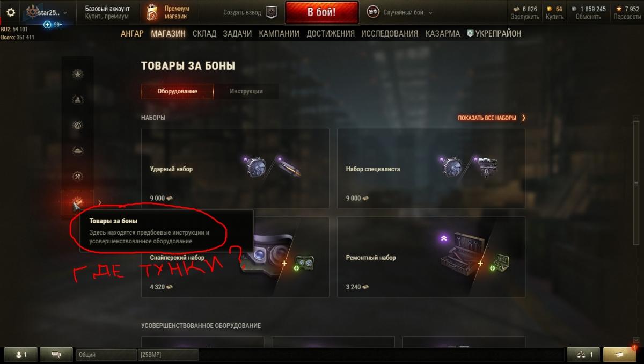The height and width of the screenshot is (364, 644).
Task: Go to Казарма menu section
Action: point(443,33)
